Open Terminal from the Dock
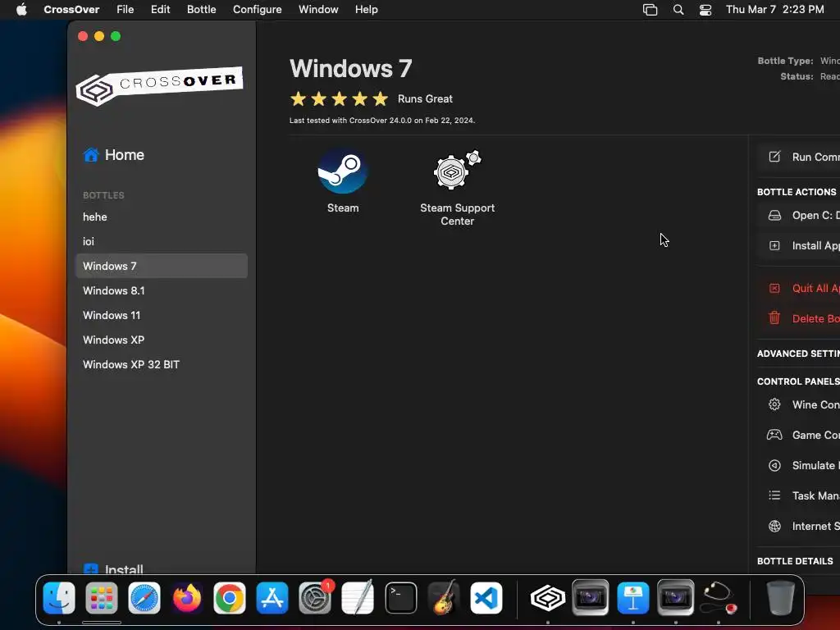 pos(400,598)
